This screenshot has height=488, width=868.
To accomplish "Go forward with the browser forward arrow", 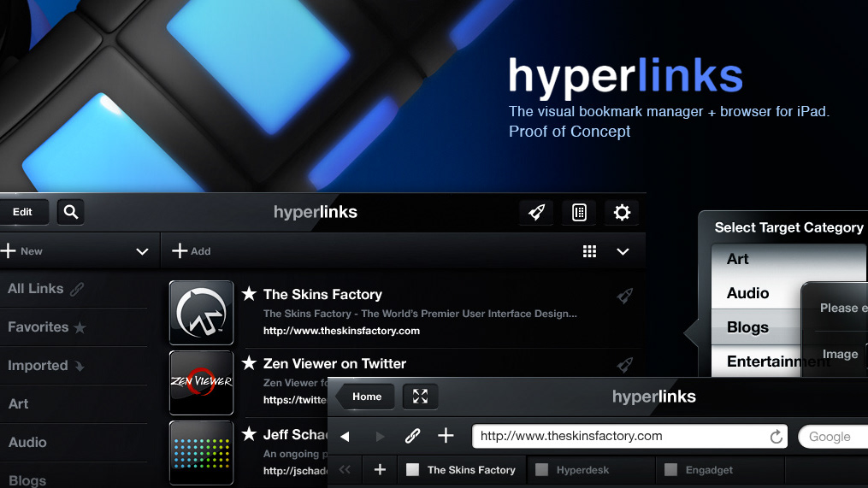I will click(380, 437).
